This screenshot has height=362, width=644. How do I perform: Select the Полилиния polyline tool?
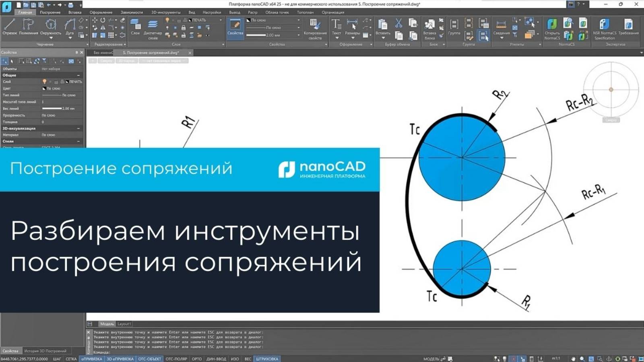[28, 27]
